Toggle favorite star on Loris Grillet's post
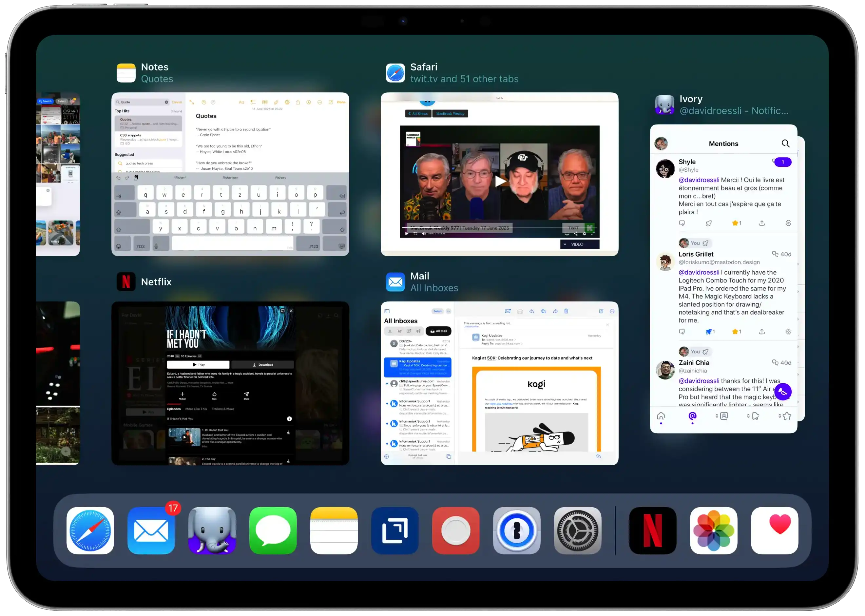This screenshot has height=616, width=865. (x=736, y=332)
